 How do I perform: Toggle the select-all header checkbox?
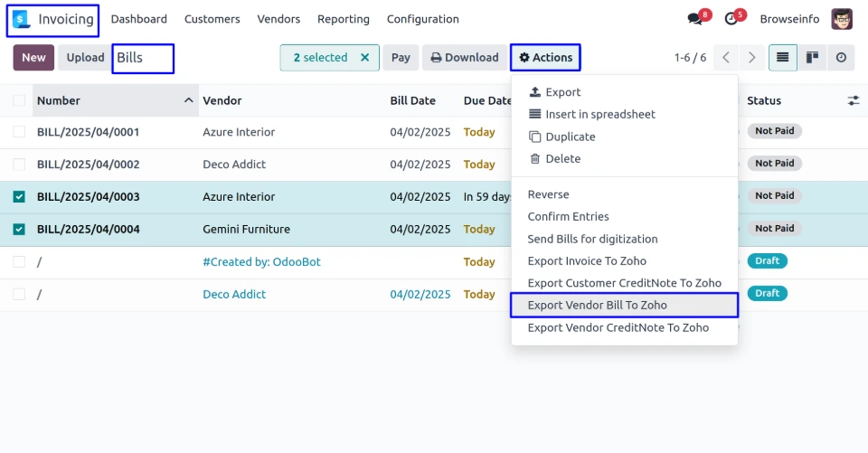click(19, 100)
